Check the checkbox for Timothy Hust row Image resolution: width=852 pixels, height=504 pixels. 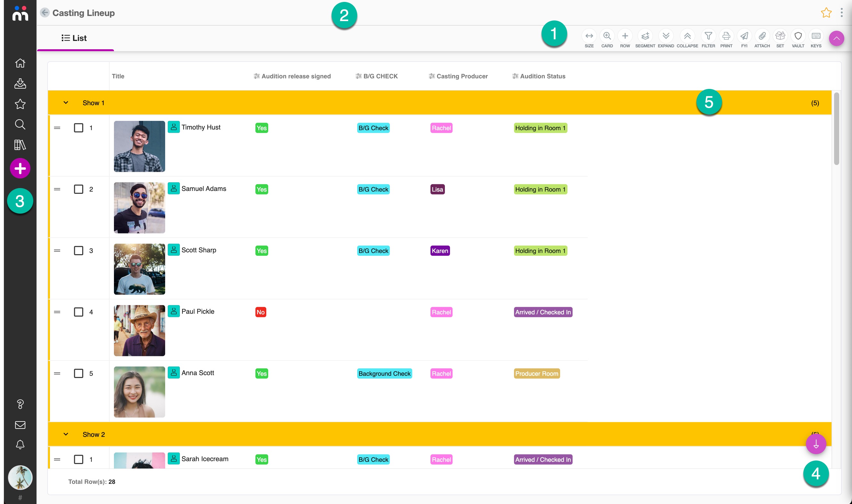pyautogui.click(x=78, y=128)
